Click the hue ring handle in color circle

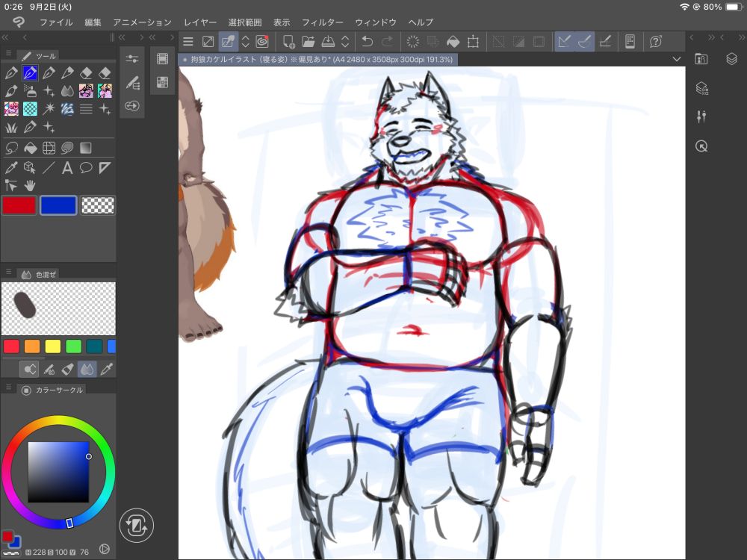[69, 523]
